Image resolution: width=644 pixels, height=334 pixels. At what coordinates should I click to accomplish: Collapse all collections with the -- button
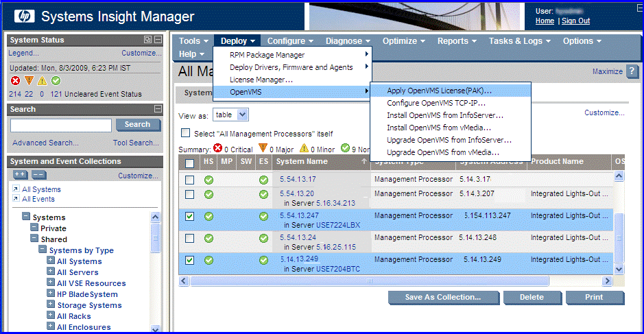[x=38, y=175]
